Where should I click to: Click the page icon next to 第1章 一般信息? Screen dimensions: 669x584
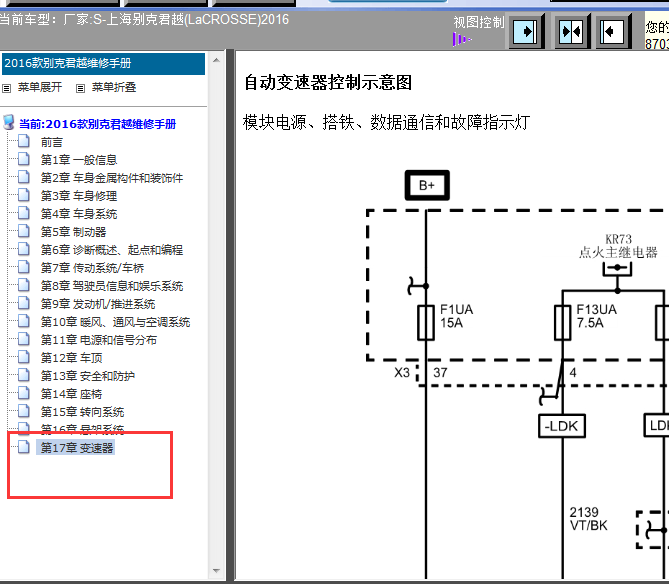(23, 159)
